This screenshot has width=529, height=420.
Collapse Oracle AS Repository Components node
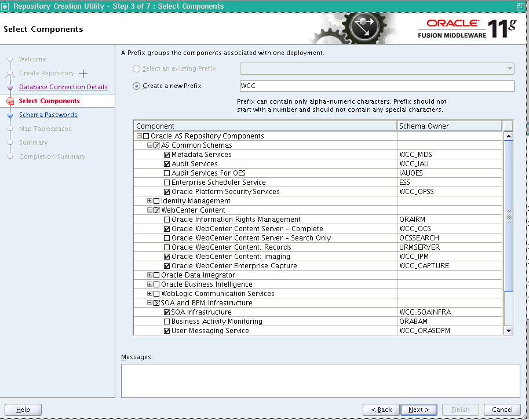click(139, 136)
